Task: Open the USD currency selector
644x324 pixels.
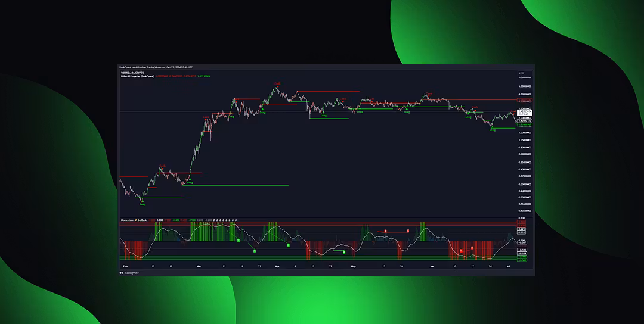Action: 521,73
